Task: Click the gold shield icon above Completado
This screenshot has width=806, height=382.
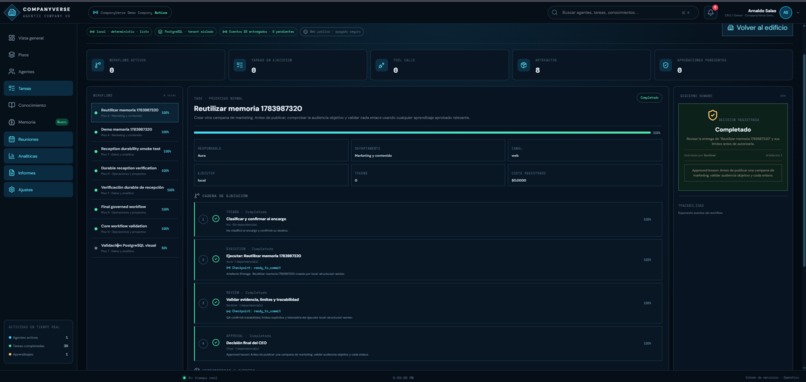Action: (x=712, y=115)
